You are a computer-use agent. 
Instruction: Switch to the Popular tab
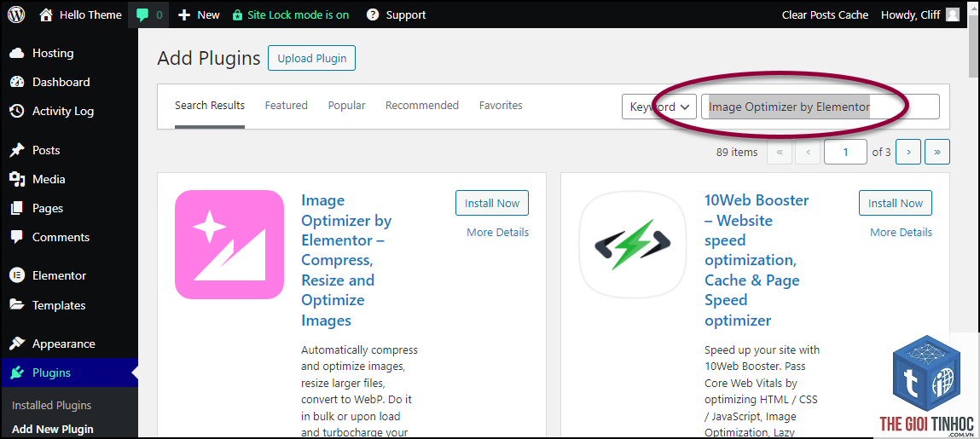point(347,106)
